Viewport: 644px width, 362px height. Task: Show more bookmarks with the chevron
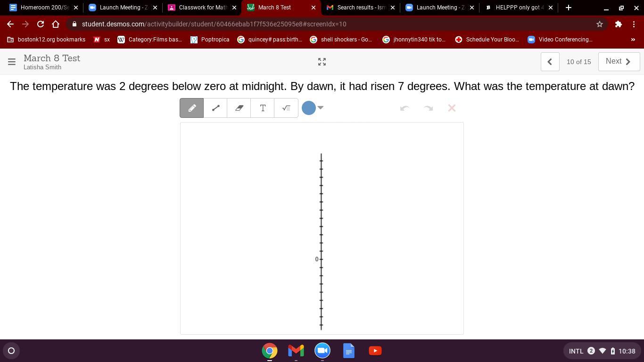(x=633, y=40)
